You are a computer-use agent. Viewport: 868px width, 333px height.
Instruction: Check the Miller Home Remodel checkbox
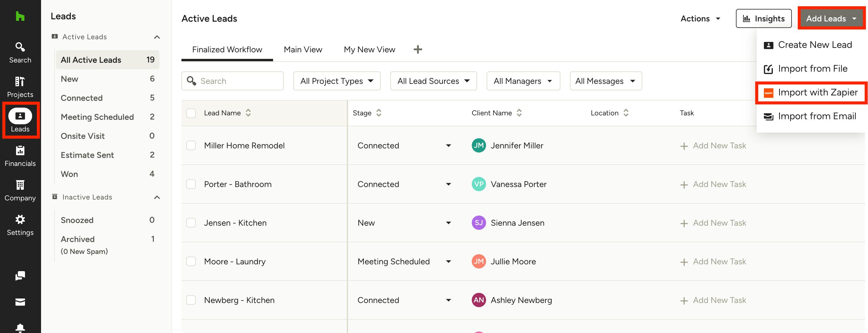pyautogui.click(x=191, y=145)
